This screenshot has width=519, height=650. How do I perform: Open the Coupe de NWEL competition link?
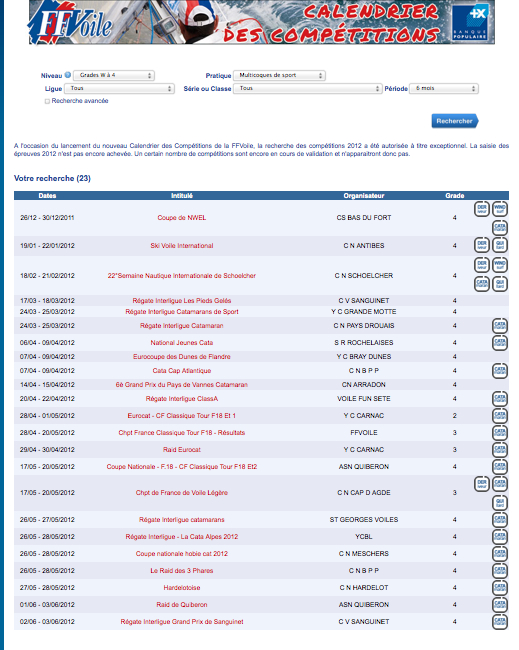[x=182, y=218]
